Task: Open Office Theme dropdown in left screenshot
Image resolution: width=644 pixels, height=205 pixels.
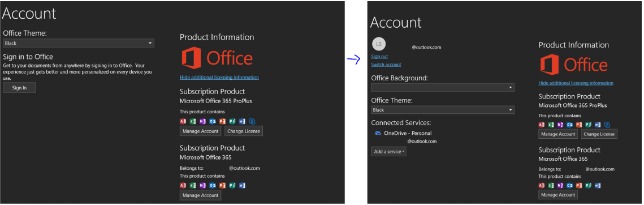Action: tap(79, 43)
